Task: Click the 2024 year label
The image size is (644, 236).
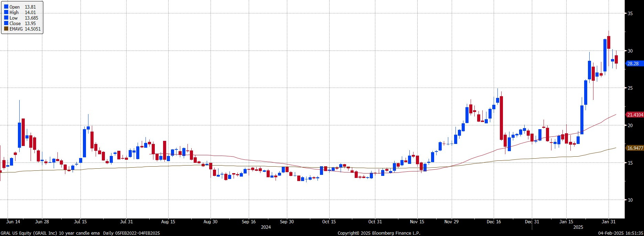Action: tap(266, 227)
